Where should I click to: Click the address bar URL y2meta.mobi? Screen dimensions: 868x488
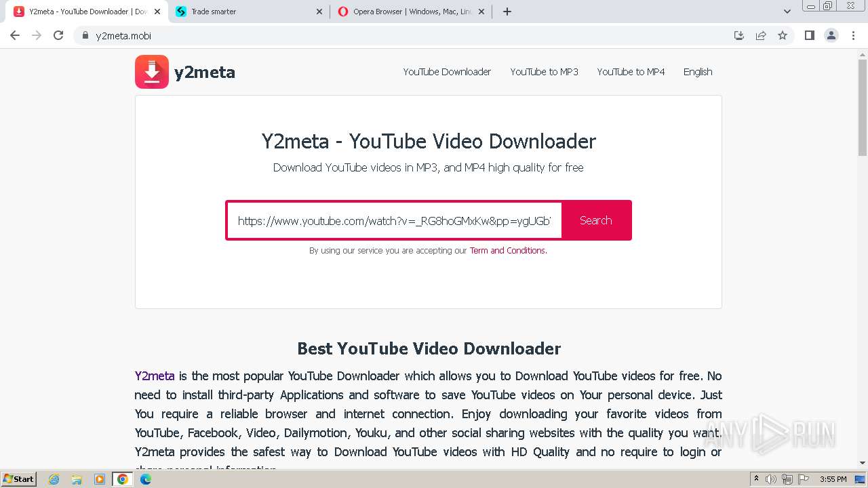[x=123, y=36]
